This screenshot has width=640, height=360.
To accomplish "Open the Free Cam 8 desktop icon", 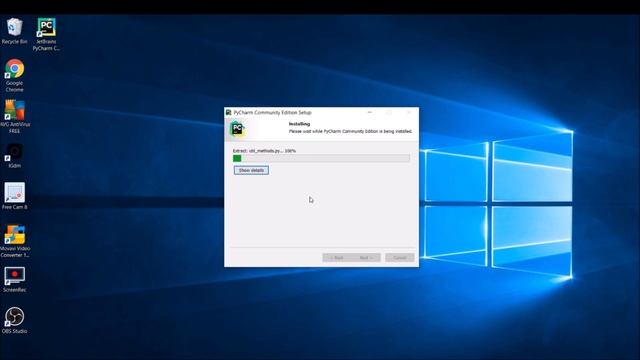I will pos(14,196).
